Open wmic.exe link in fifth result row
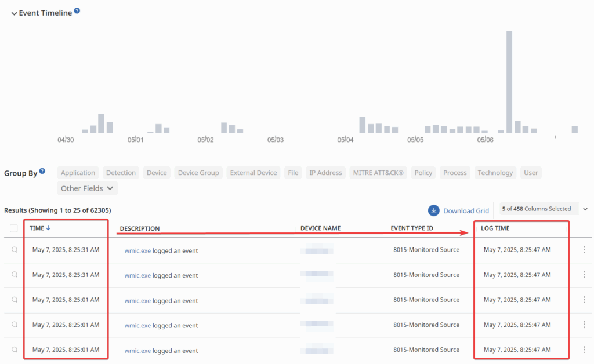594x364 pixels. 137,350
